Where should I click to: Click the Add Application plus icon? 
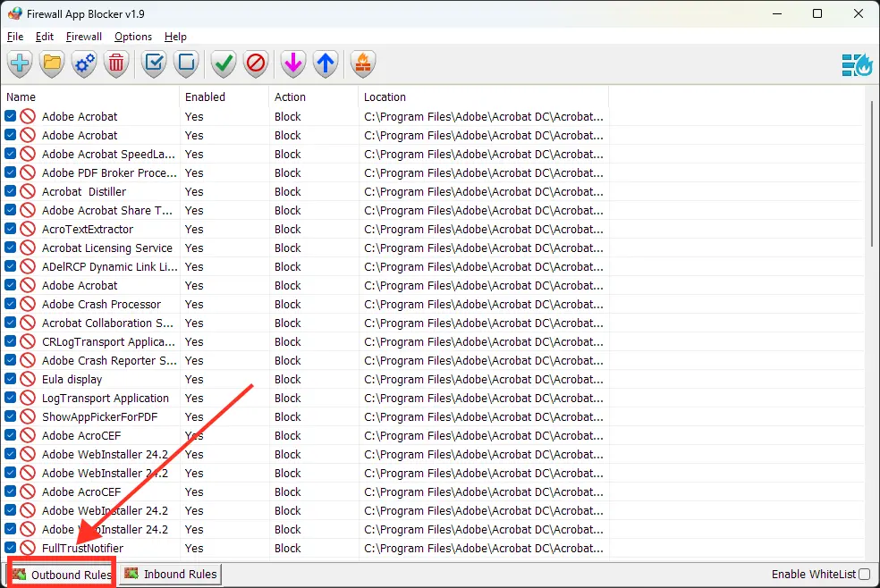(x=21, y=63)
